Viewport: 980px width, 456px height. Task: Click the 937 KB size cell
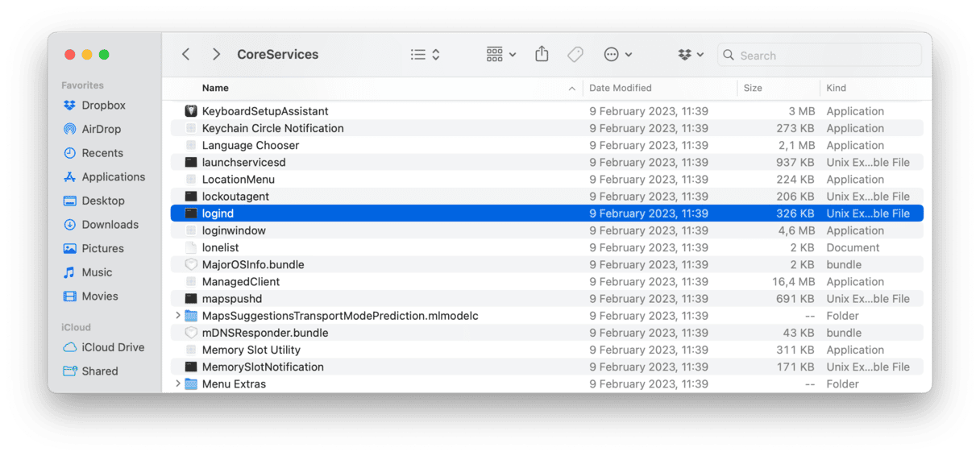click(x=796, y=163)
